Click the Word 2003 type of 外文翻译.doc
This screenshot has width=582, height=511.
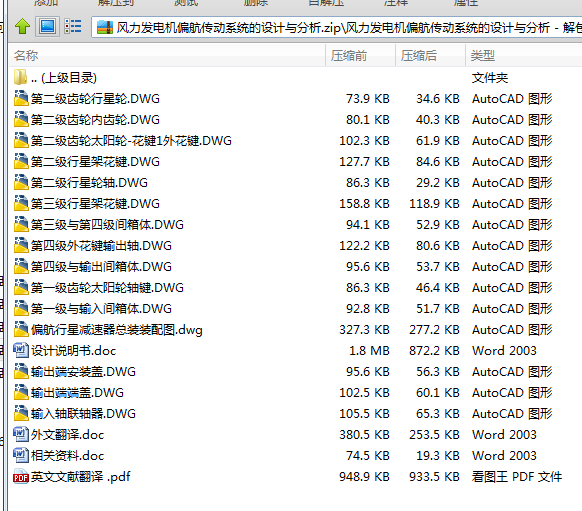tap(504, 435)
